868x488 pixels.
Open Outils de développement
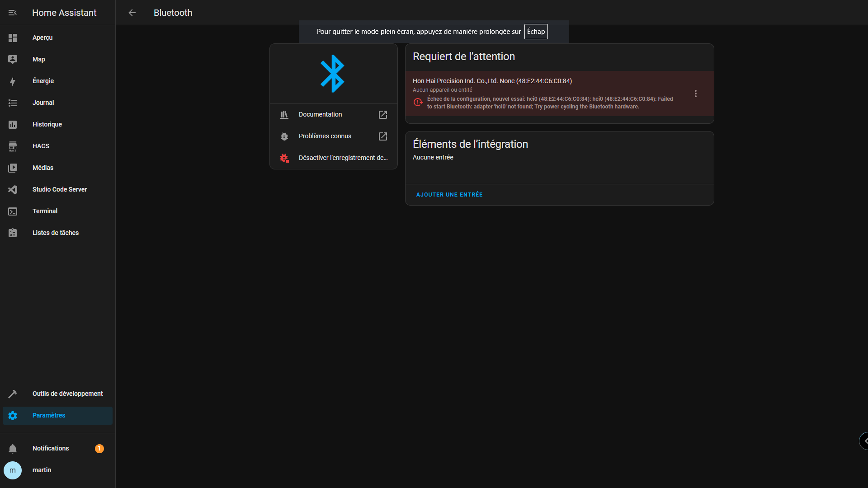67,394
